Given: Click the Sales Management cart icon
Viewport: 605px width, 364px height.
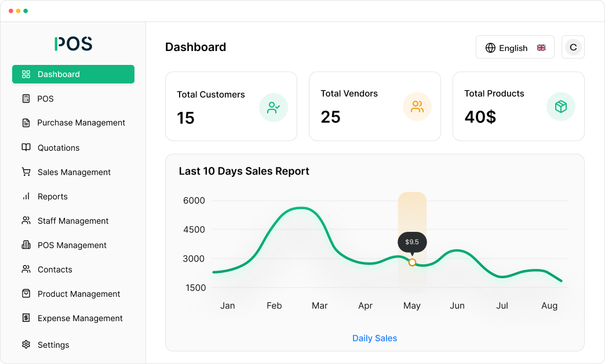Looking at the screenshot, I should click(x=26, y=172).
